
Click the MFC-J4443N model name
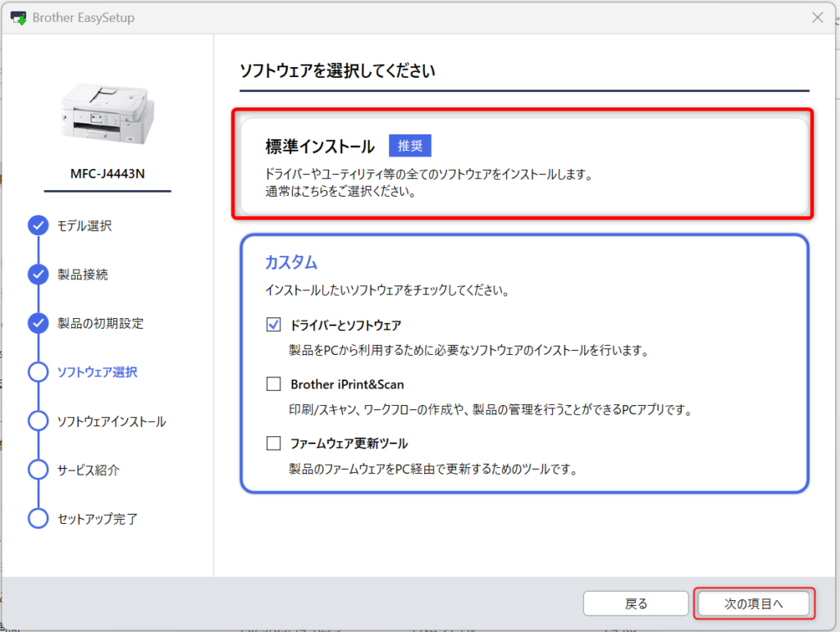pos(107,174)
